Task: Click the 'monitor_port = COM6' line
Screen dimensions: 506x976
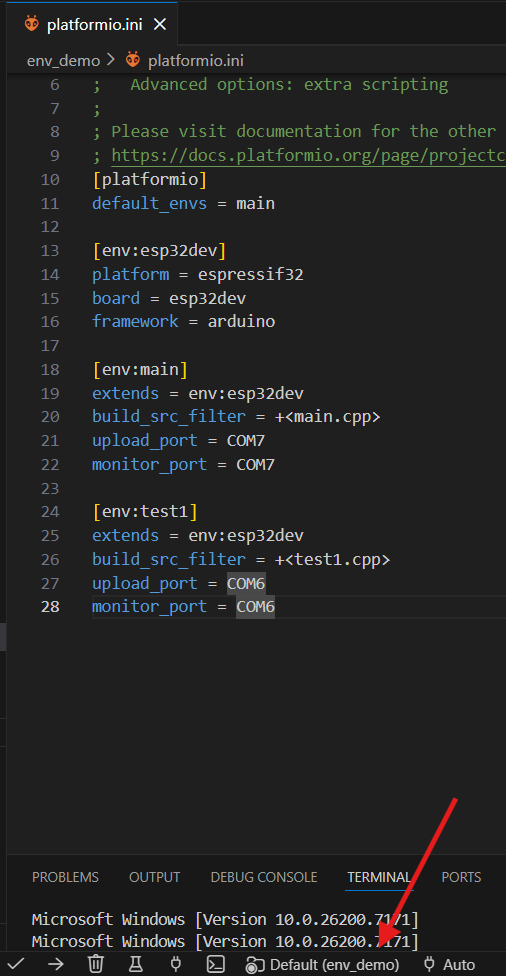Action: [x=183, y=606]
